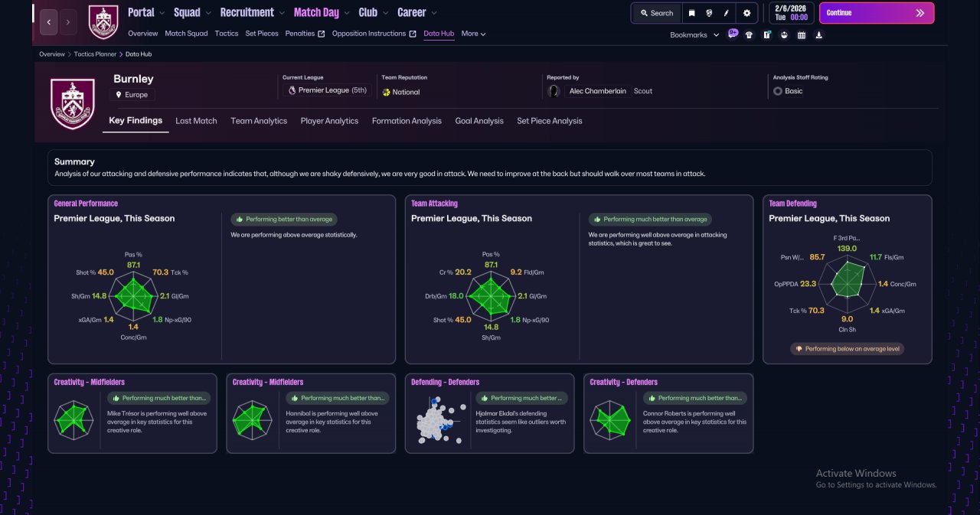Click the tactics board shortcut icon
This screenshot has width=980, height=515.
766,34
